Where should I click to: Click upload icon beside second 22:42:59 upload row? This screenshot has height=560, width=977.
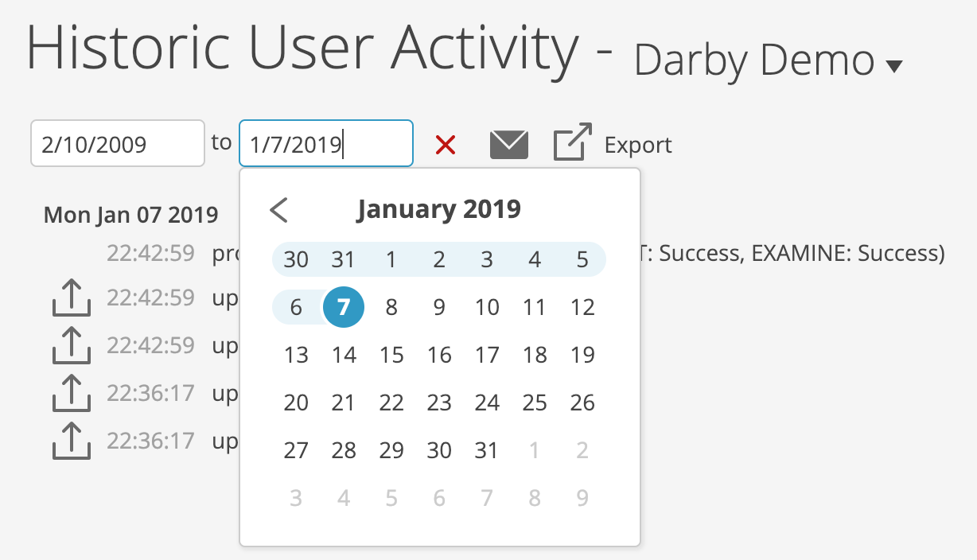click(71, 346)
